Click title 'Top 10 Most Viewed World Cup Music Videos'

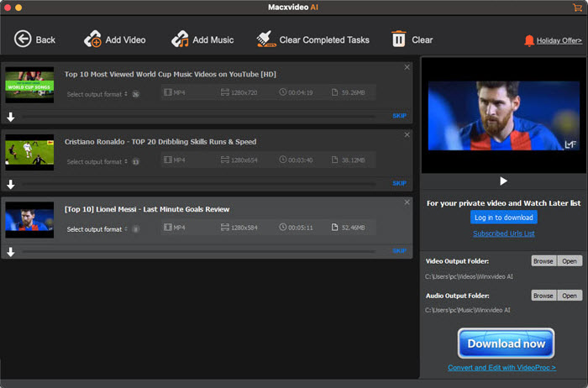[x=171, y=74]
